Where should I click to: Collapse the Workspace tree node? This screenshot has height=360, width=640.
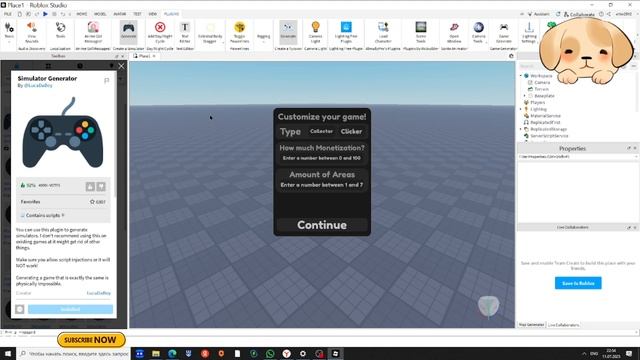(x=521, y=76)
